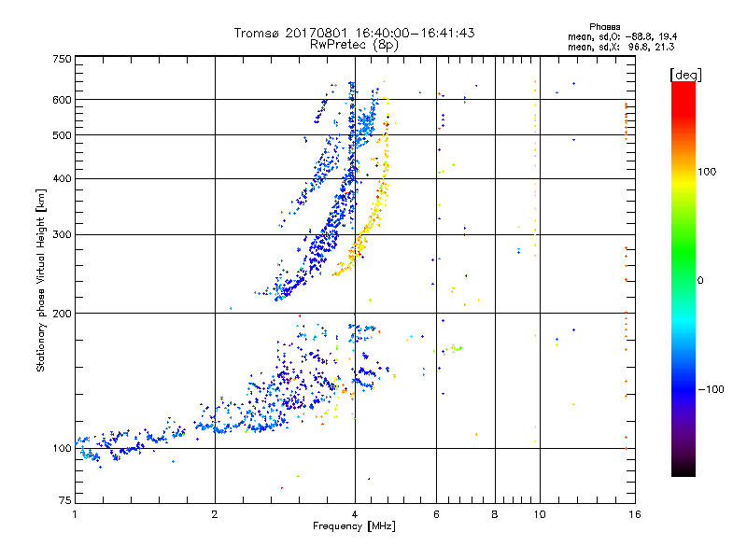747x560 pixels.
Task: Click the y-axis tick label '600'
Action: tap(62, 100)
